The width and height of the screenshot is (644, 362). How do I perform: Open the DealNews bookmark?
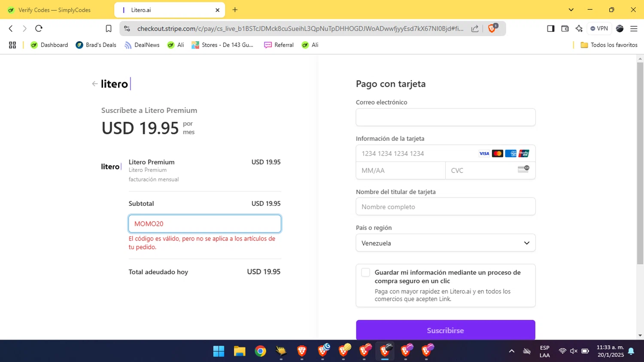(x=142, y=45)
